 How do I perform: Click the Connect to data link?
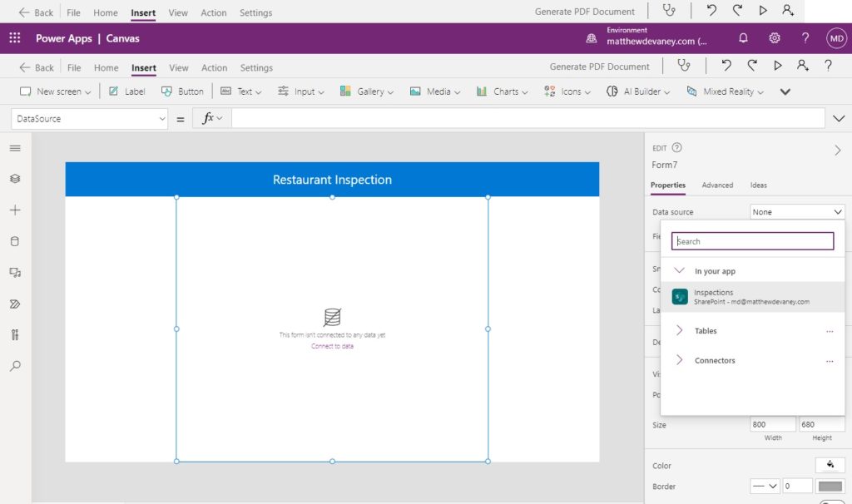332,346
